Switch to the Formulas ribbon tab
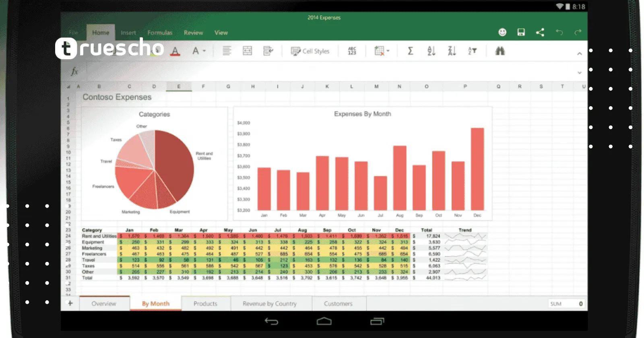This screenshot has height=338, width=644. tap(160, 33)
